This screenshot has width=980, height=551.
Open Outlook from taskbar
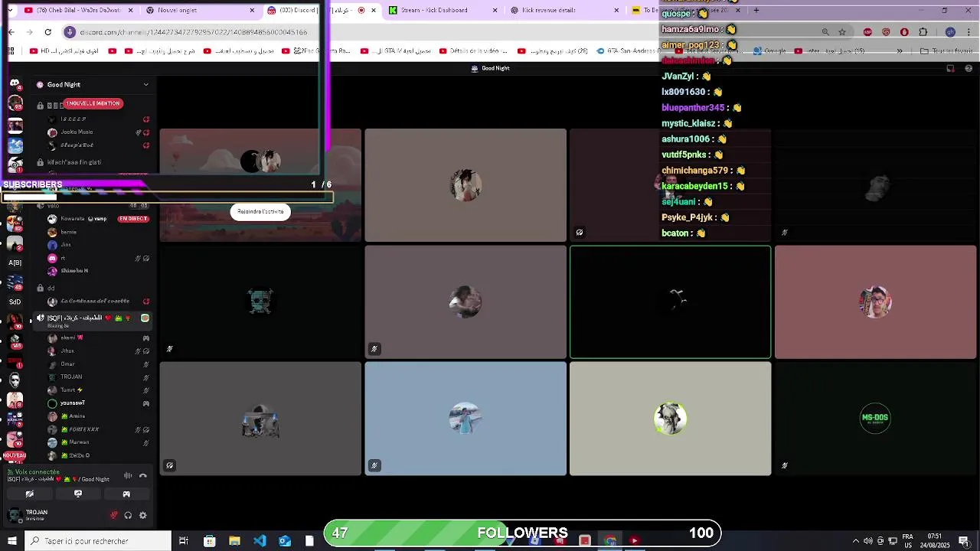[285, 541]
